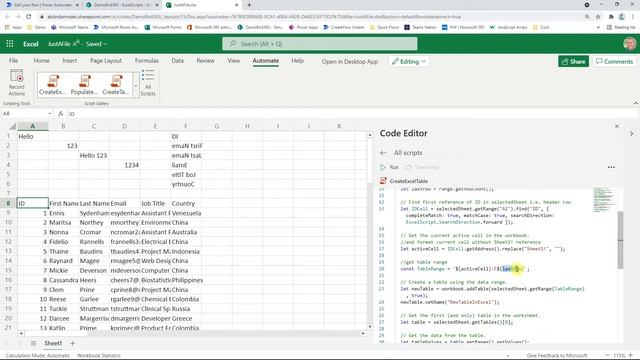640x360 pixels.
Task: Click the formula bar input
Action: (x=351, y=113)
